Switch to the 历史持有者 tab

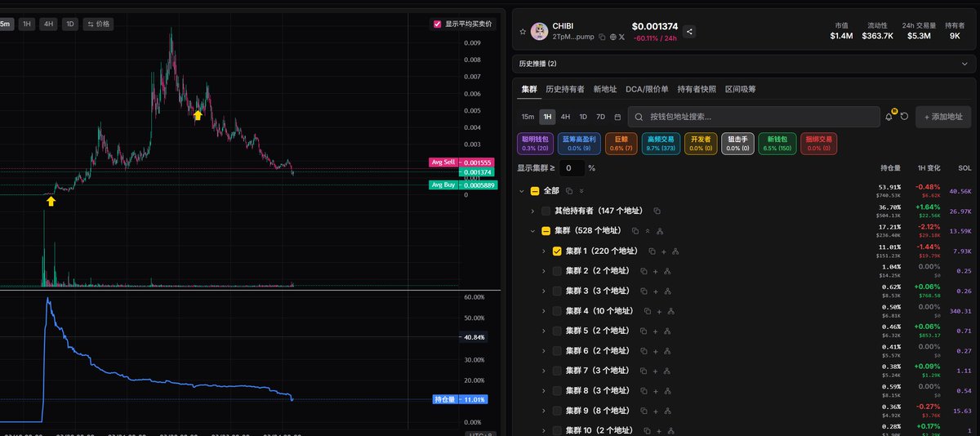(x=565, y=89)
